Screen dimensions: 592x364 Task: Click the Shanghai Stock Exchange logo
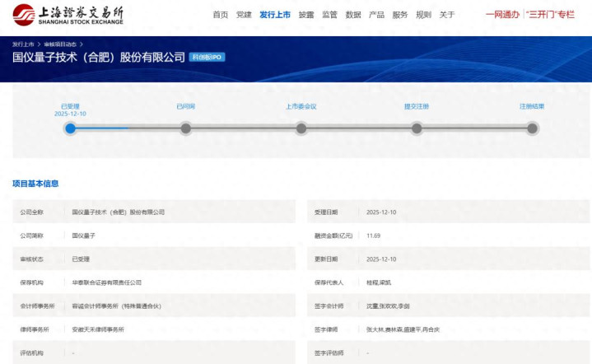pos(68,15)
